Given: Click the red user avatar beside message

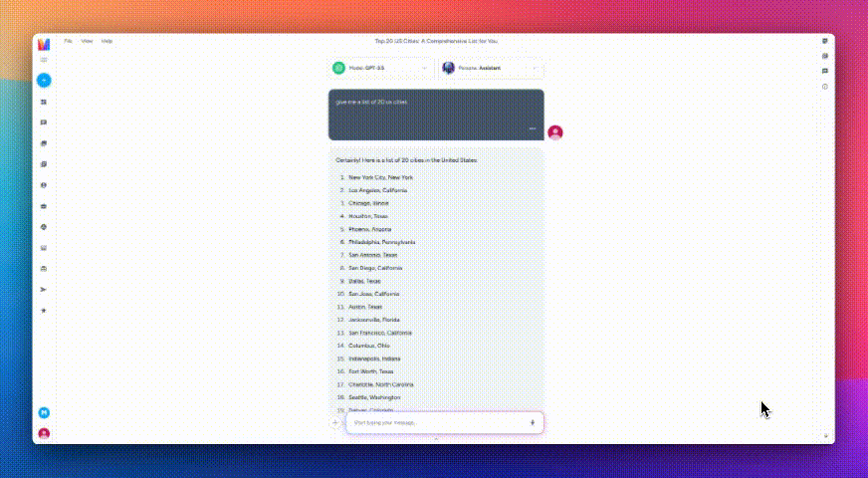Looking at the screenshot, I should (x=555, y=132).
